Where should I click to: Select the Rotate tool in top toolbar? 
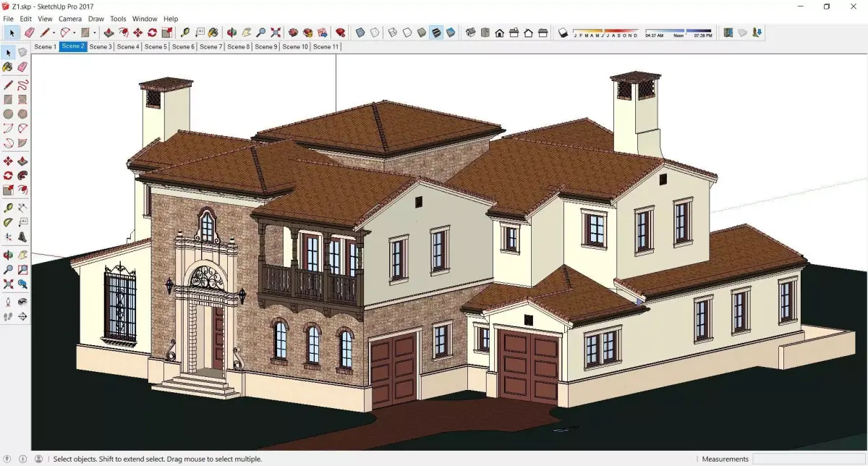[x=152, y=33]
